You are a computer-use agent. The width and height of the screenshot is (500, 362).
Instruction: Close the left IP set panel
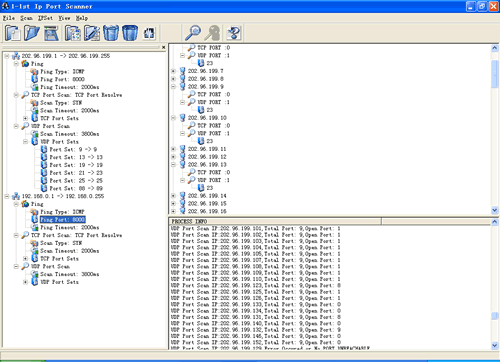click(163, 47)
